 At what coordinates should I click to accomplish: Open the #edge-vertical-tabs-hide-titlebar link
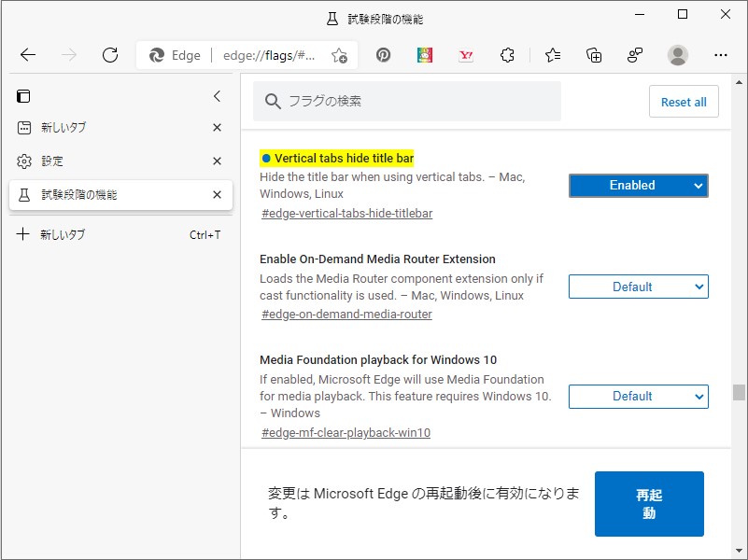click(x=346, y=214)
